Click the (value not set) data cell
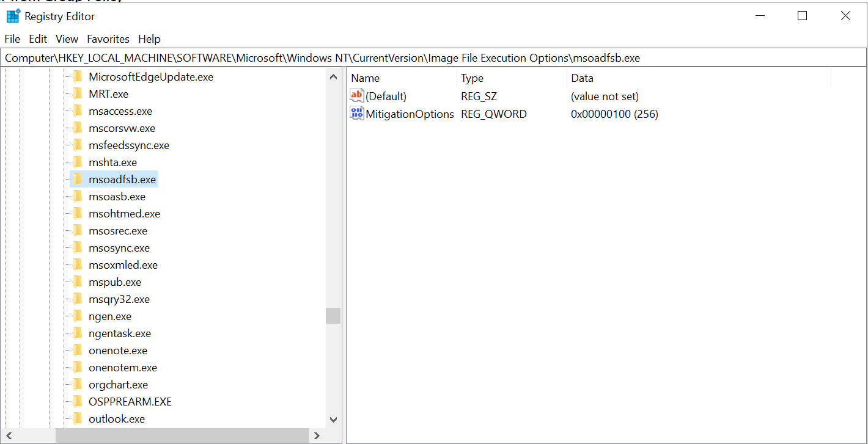The image size is (868, 444). [605, 96]
